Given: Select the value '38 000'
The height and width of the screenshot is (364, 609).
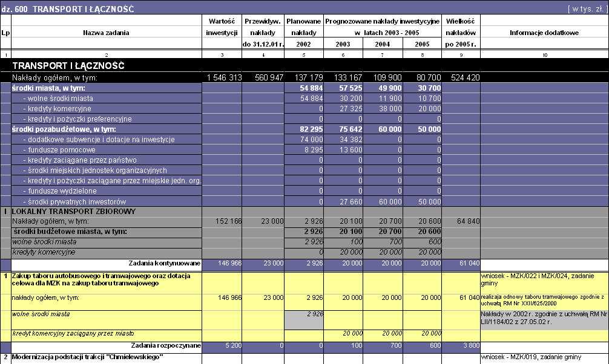Looking at the screenshot, I should click(390, 109).
